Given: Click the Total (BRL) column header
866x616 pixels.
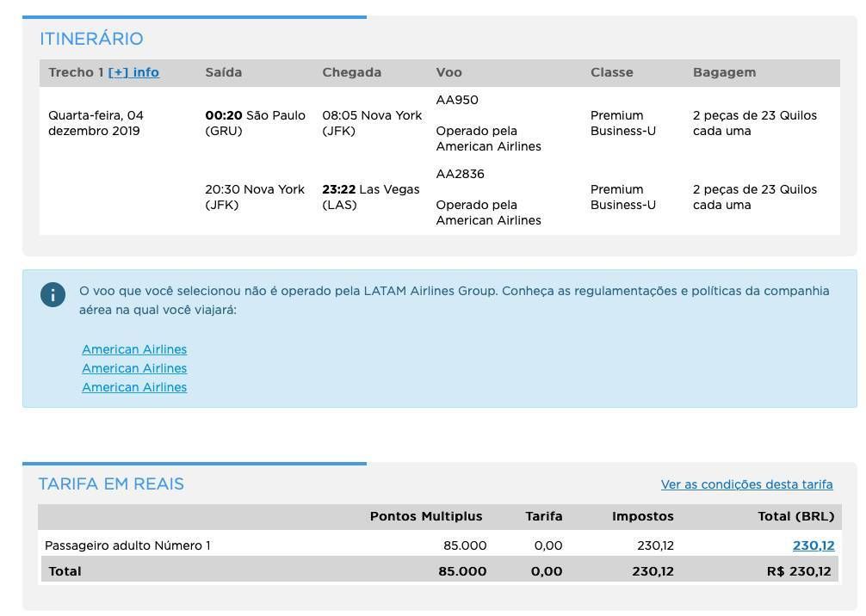Looking at the screenshot, I should pos(796,516).
